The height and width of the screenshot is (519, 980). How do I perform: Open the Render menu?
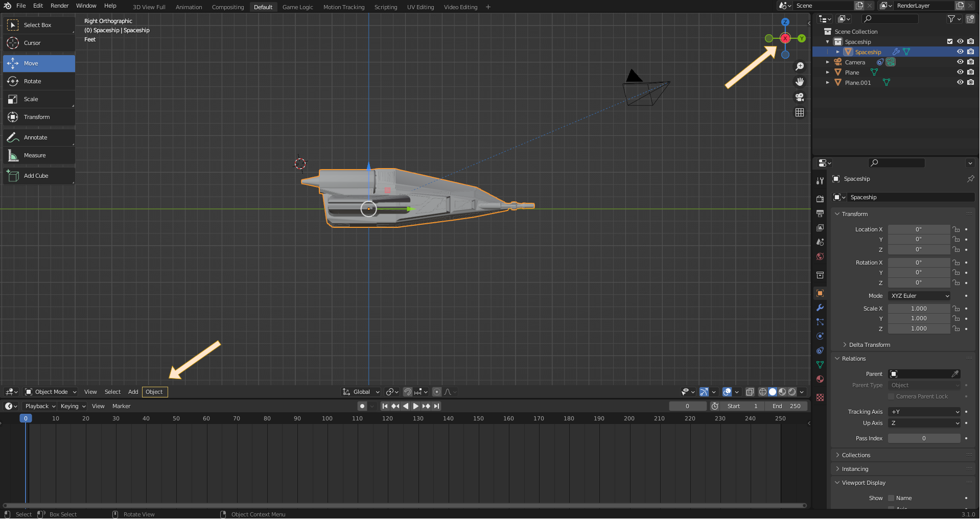[59, 6]
